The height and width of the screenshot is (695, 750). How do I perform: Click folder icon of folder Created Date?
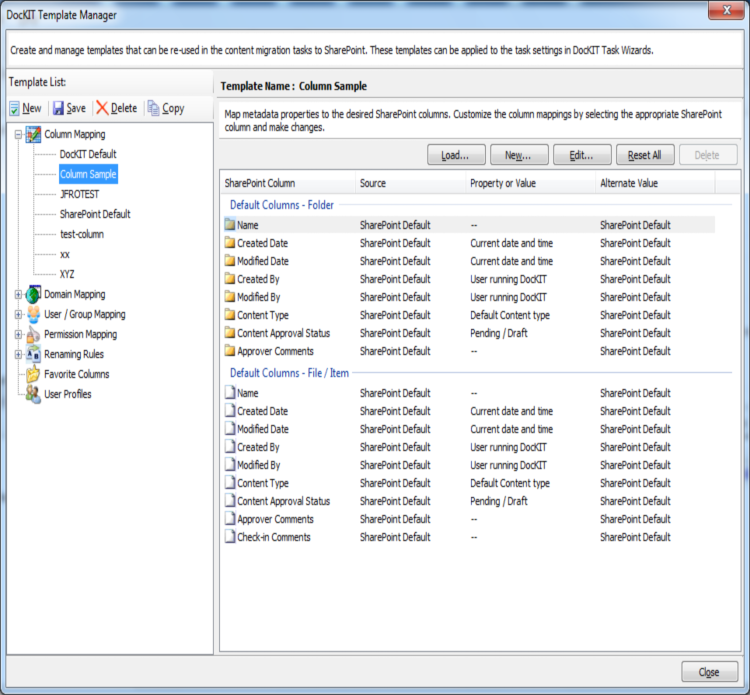230,243
